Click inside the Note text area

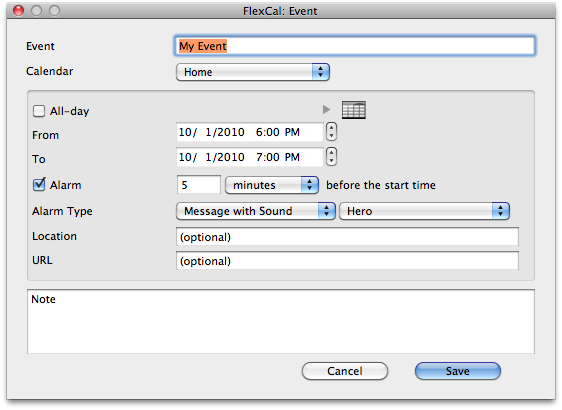click(x=281, y=321)
